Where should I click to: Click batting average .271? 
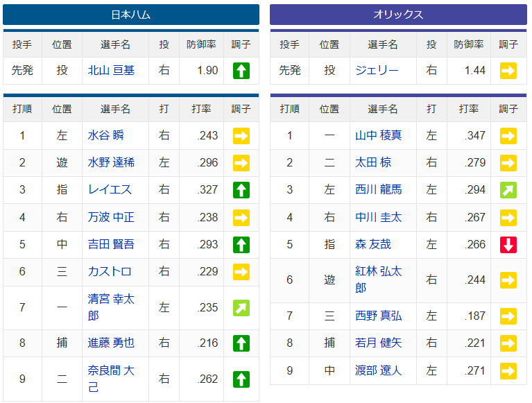coord(474,370)
